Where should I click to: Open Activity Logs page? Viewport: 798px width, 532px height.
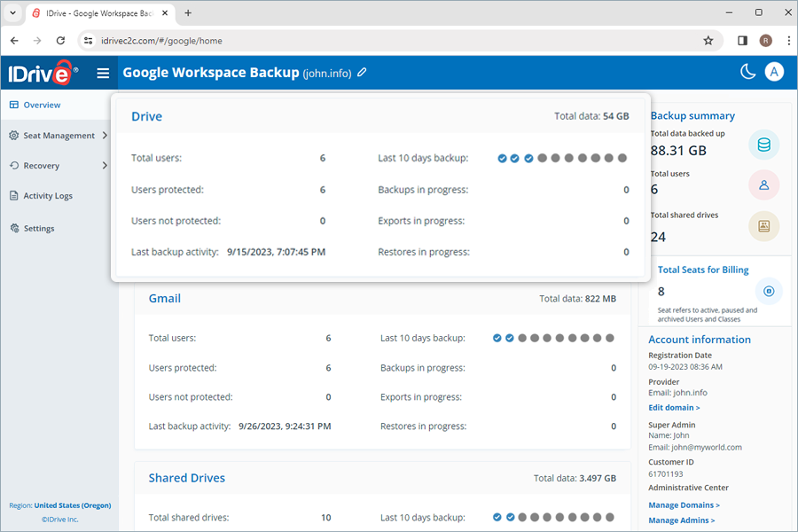[48, 195]
